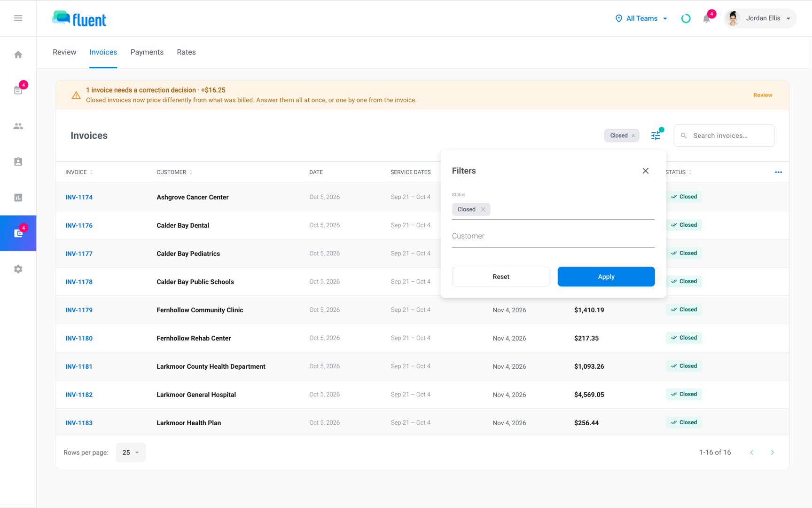Screen dimensions: 812x508
Task: Switch to the Rates tab
Action: coord(186,52)
